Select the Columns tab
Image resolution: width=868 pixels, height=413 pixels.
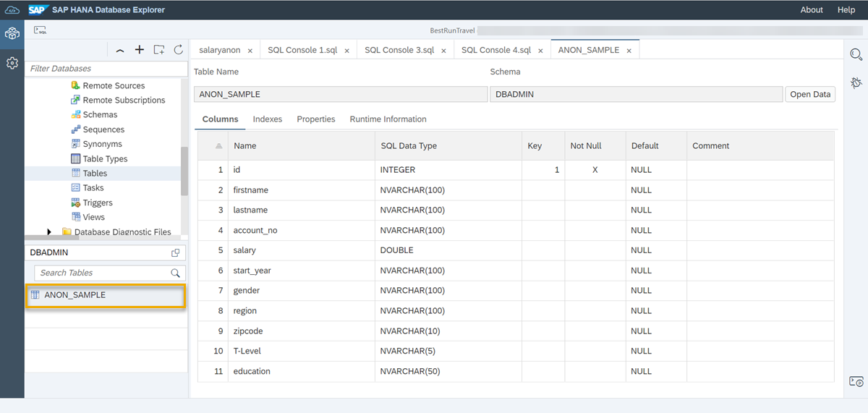220,119
